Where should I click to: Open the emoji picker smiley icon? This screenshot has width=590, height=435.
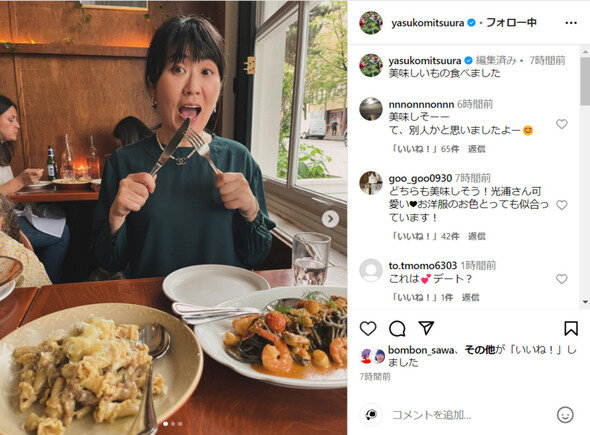(565, 415)
